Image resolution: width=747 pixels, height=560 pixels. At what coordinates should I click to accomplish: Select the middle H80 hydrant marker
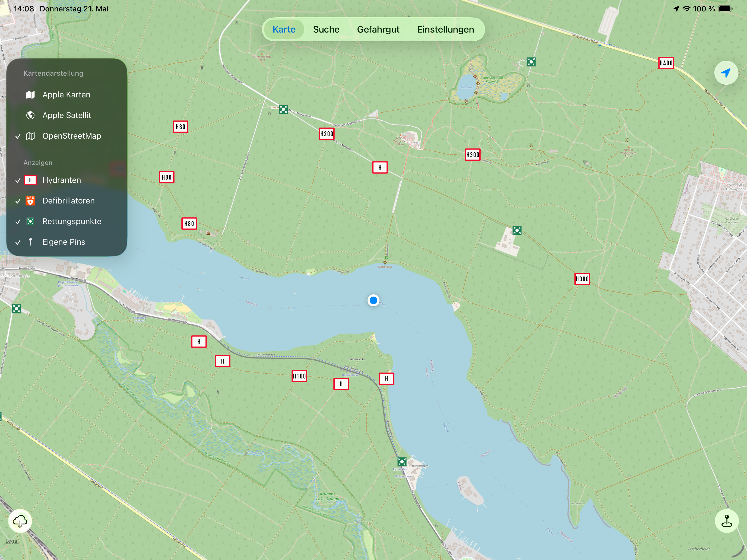(166, 177)
